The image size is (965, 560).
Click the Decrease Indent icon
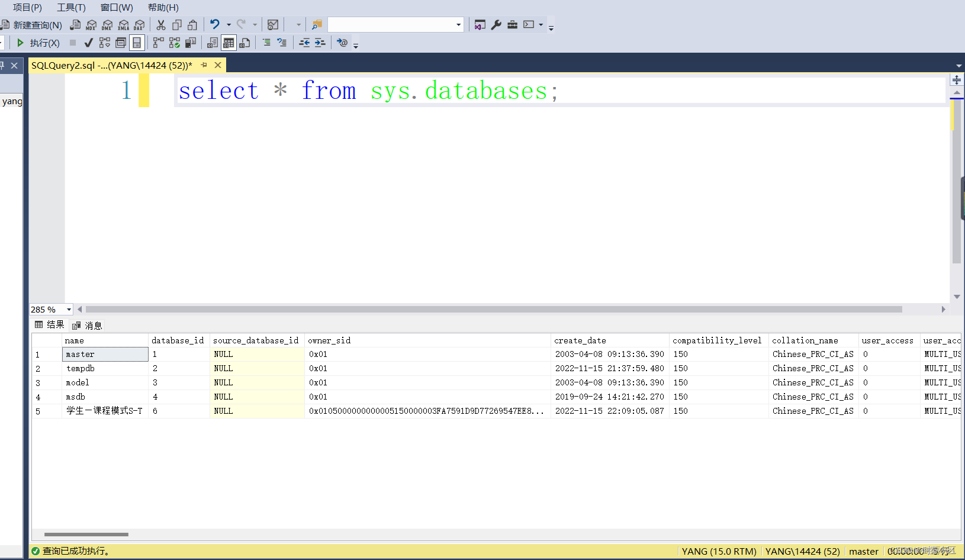click(304, 43)
